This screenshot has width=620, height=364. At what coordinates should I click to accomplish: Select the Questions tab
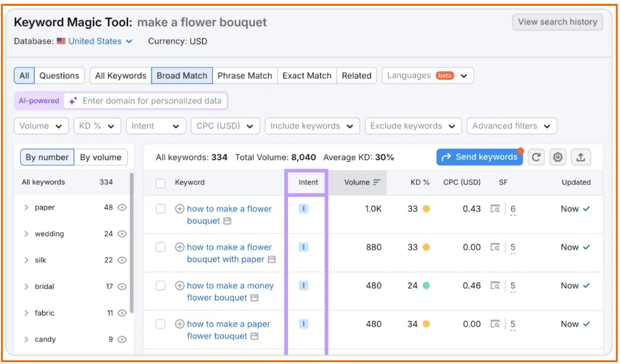59,76
